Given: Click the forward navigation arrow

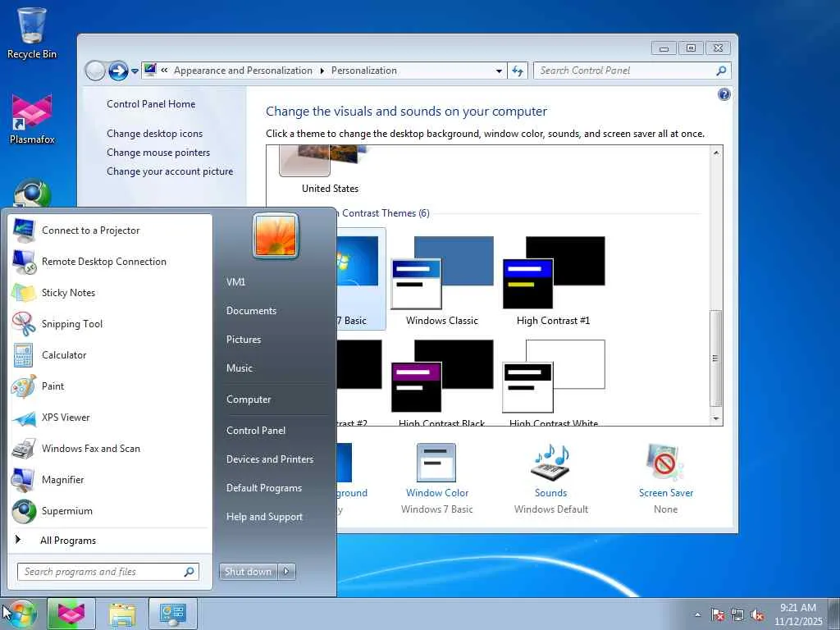Looking at the screenshot, I should click(118, 71).
